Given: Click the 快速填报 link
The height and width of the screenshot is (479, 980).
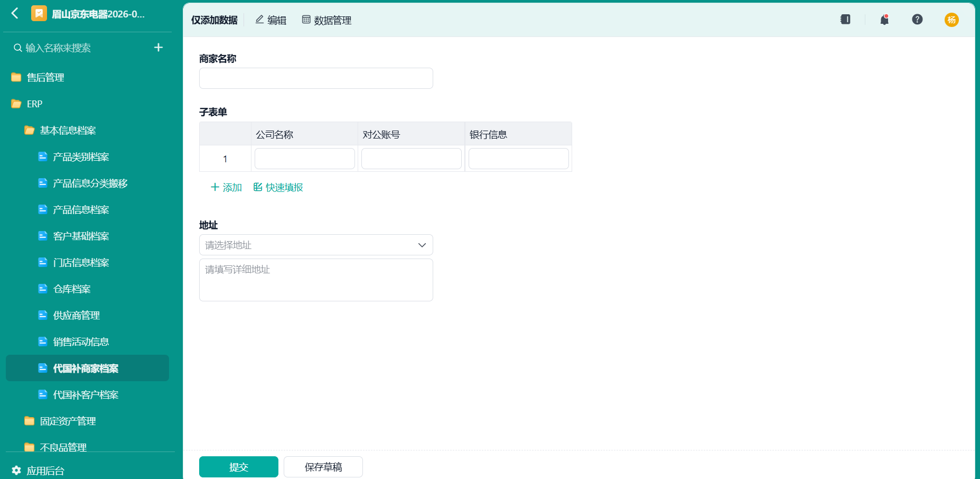Looking at the screenshot, I should pos(278,187).
